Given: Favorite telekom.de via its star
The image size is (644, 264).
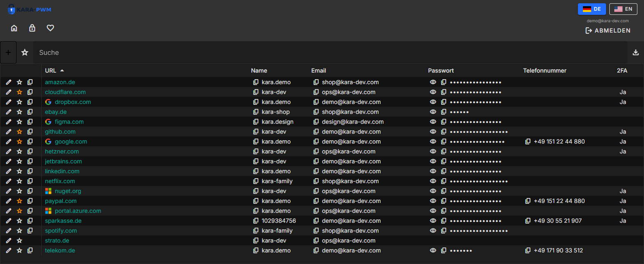Looking at the screenshot, I should point(19,250).
